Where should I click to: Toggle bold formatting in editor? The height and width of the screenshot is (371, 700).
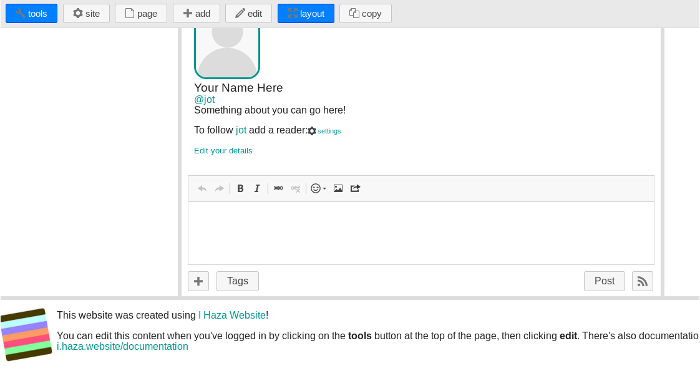[x=240, y=188]
